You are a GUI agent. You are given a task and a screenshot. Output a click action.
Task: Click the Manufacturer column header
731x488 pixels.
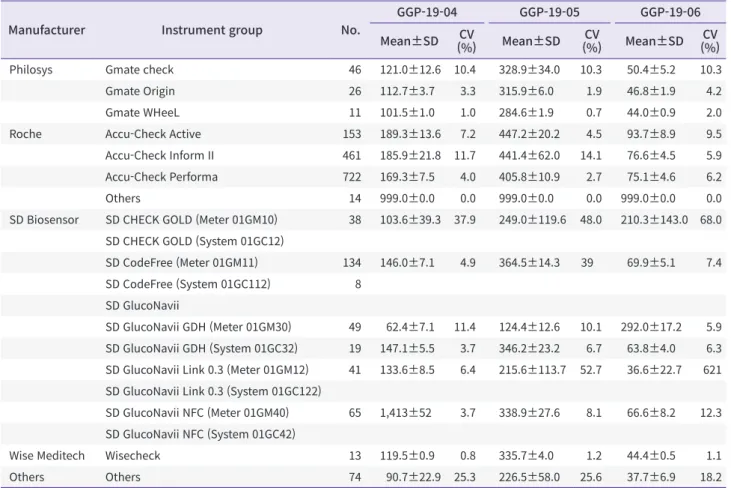[47, 30]
